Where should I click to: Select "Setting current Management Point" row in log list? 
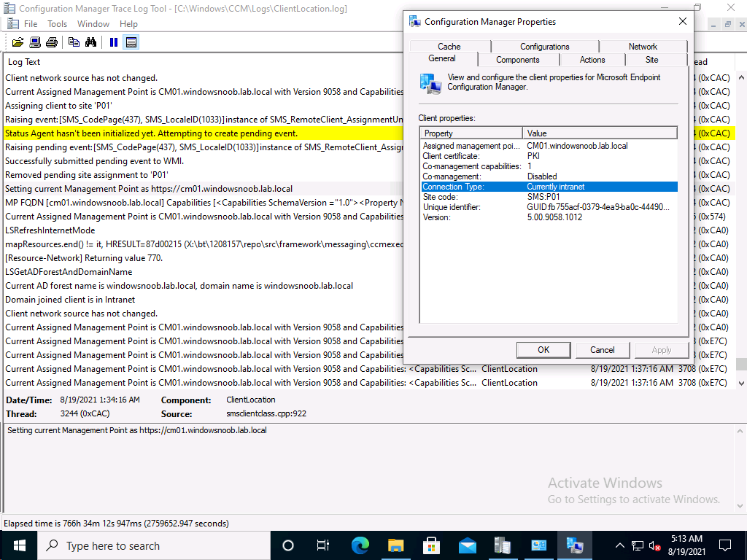(x=204, y=189)
